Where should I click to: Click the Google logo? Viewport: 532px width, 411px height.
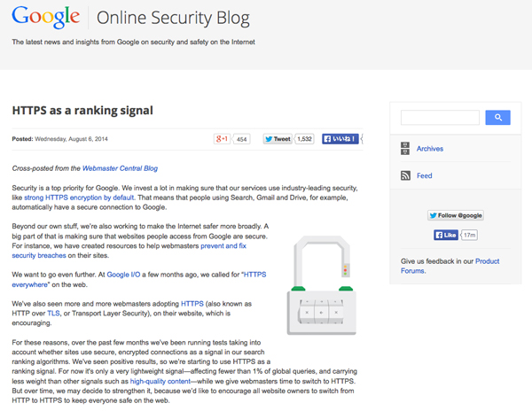47,17
